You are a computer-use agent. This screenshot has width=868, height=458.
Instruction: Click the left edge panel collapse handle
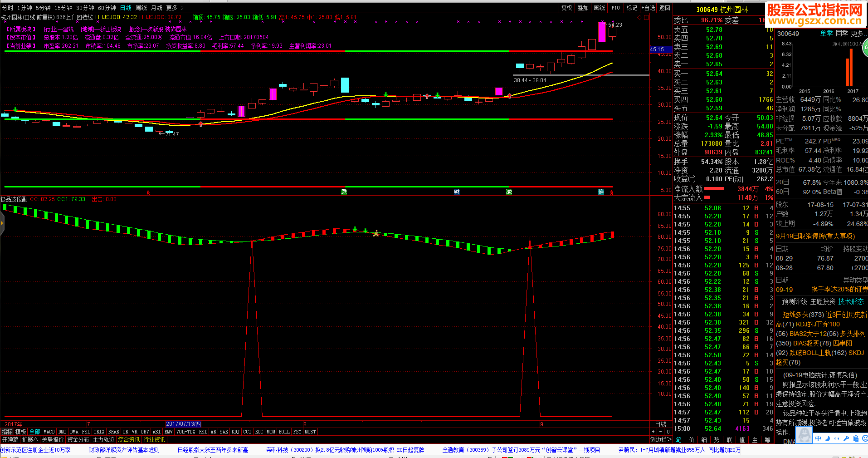(x=2, y=223)
